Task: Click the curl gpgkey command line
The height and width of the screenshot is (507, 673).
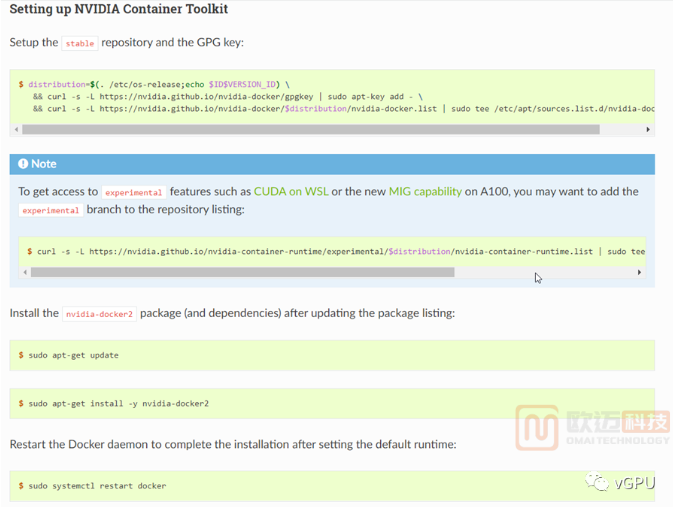Action: [x=228, y=97]
